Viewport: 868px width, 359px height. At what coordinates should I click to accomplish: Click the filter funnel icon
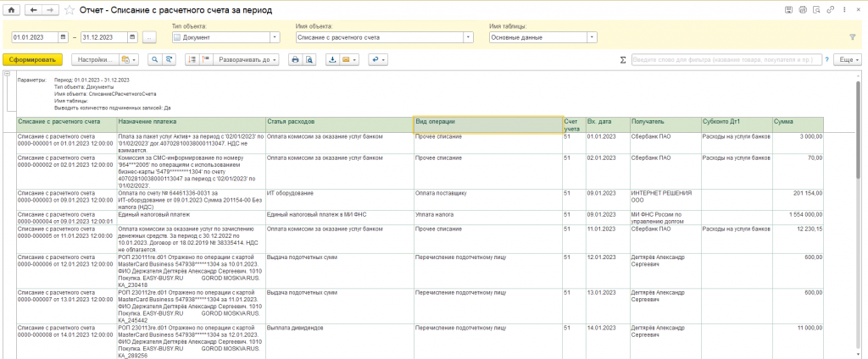pyautogui.click(x=853, y=37)
